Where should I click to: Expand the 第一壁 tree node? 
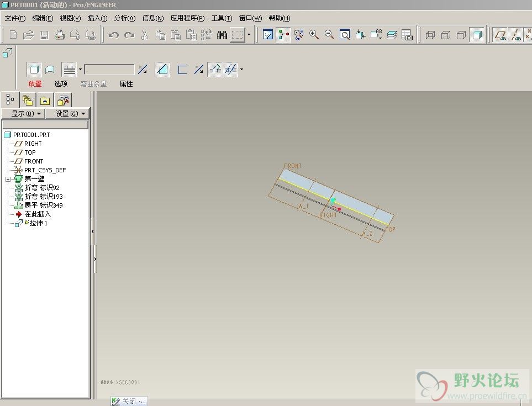click(8, 179)
